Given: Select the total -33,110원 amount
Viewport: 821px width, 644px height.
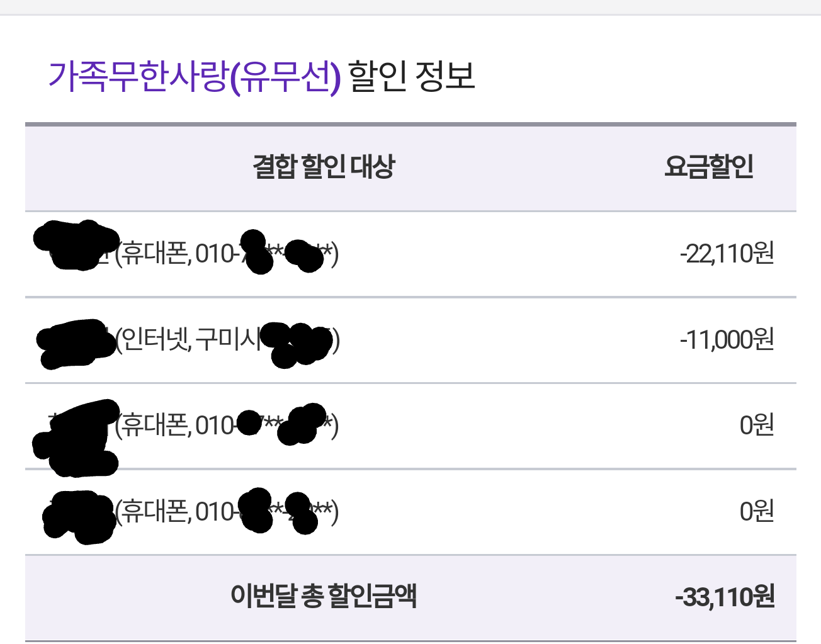Looking at the screenshot, I should pos(725,597).
